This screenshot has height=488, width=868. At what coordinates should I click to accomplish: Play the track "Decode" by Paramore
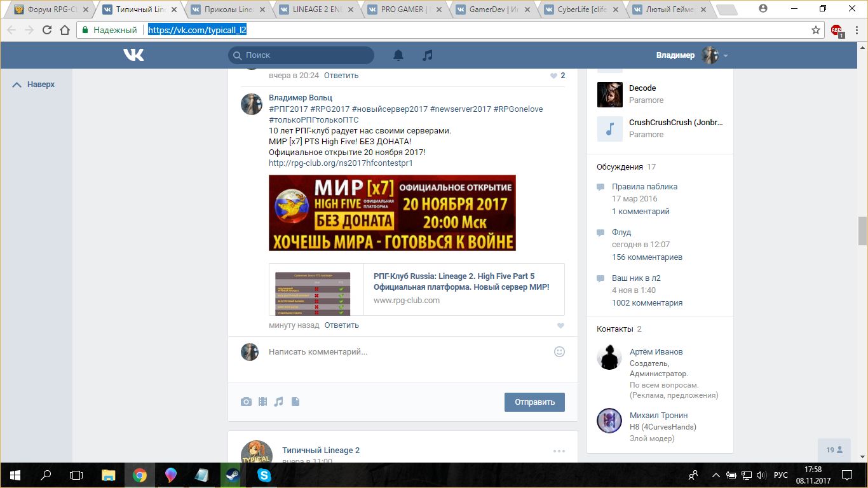[610, 95]
